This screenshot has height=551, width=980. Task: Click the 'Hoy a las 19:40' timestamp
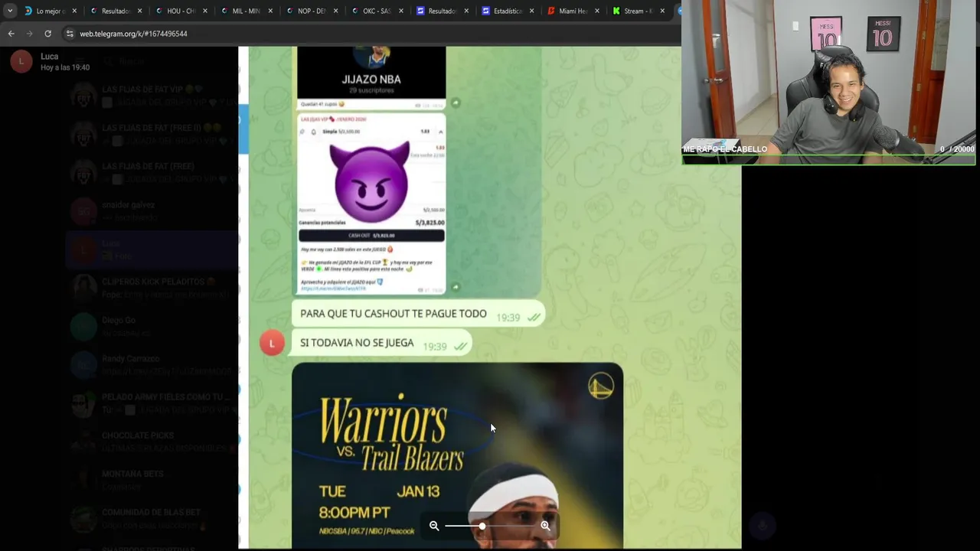[x=65, y=67]
